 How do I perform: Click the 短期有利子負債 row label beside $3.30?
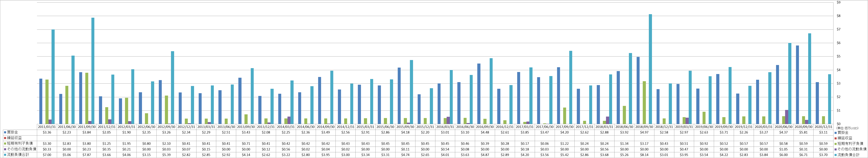pos(20,144)
